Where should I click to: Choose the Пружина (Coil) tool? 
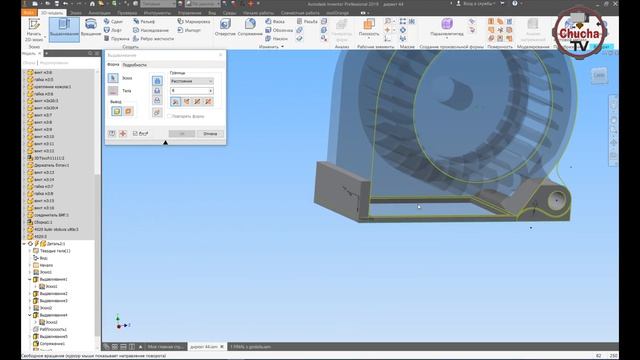click(x=116, y=39)
